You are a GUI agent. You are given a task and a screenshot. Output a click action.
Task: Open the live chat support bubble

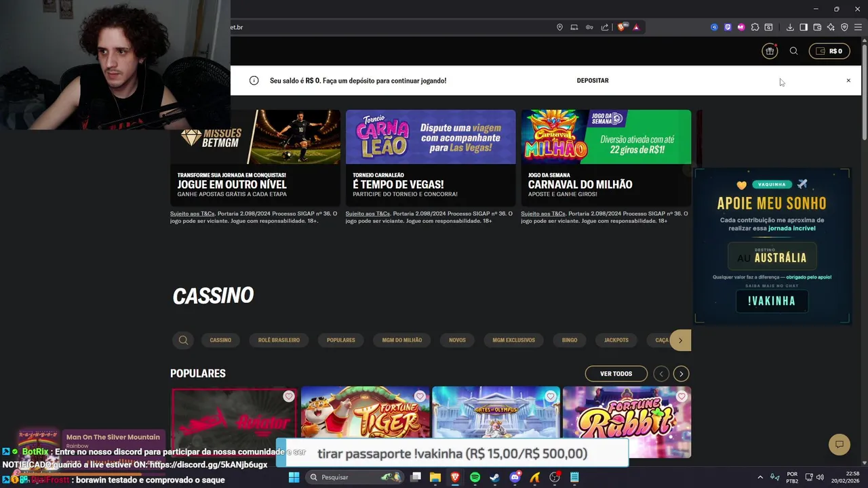[x=840, y=445]
